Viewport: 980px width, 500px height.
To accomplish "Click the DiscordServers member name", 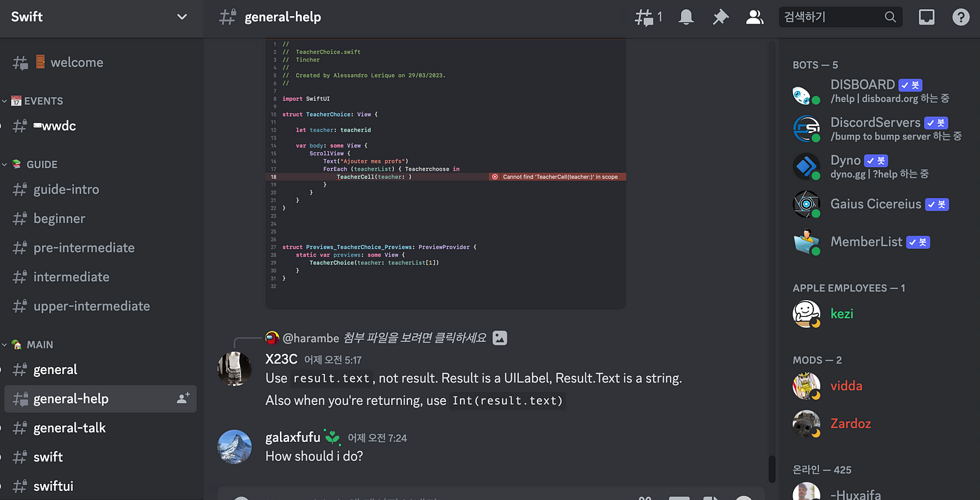I will pyautogui.click(x=875, y=122).
